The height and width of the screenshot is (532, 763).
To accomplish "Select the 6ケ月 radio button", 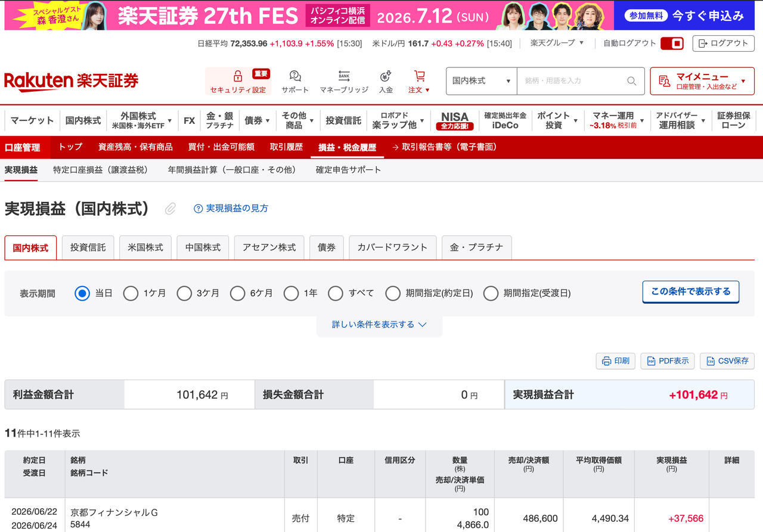I will (237, 293).
